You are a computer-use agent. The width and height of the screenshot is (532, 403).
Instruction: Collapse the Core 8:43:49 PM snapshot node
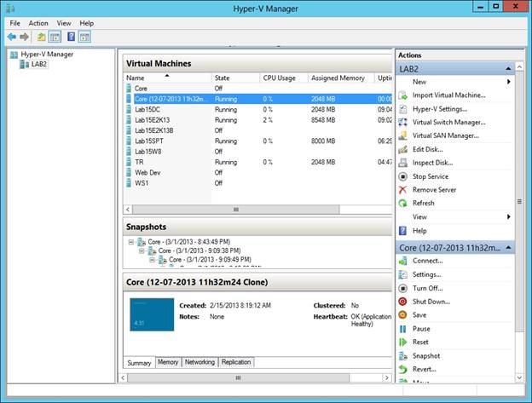click(x=131, y=242)
